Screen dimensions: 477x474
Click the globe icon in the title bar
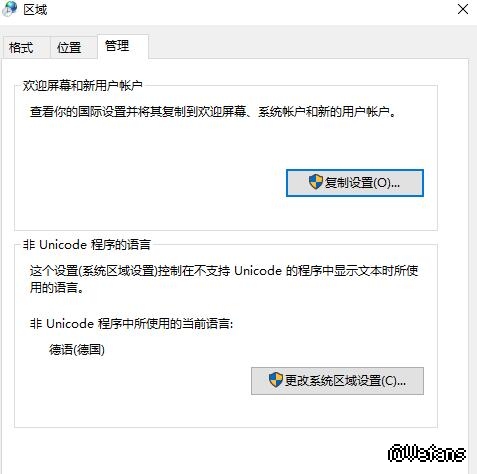coord(9,9)
